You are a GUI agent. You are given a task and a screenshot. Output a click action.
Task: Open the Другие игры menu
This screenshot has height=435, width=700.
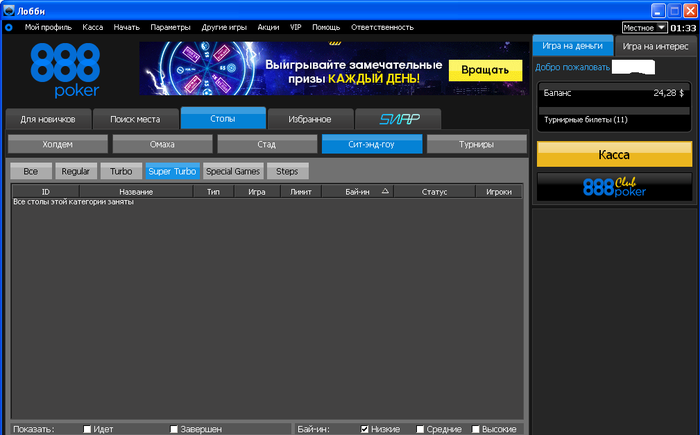[224, 27]
